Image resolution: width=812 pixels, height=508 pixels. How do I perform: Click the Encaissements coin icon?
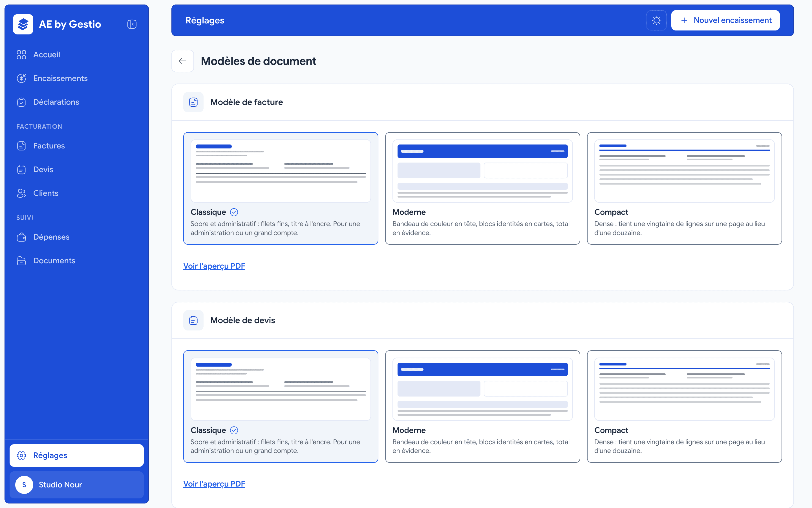tap(21, 78)
